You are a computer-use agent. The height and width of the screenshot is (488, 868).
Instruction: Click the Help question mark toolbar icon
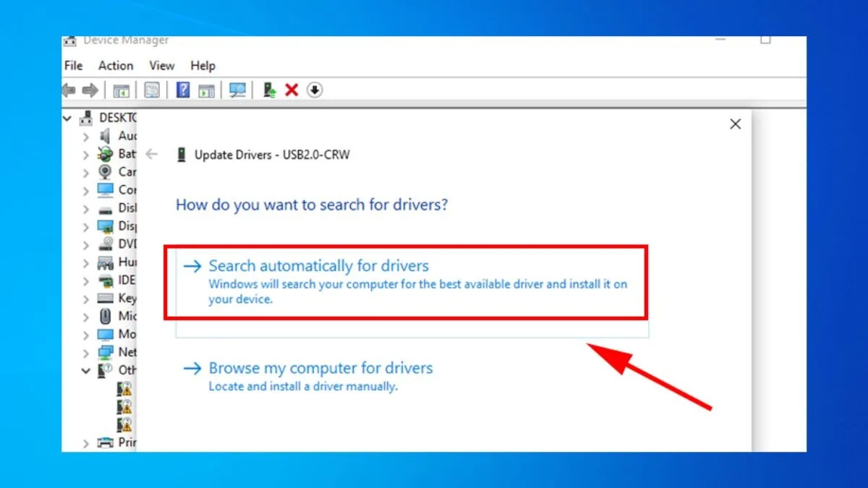coord(183,90)
